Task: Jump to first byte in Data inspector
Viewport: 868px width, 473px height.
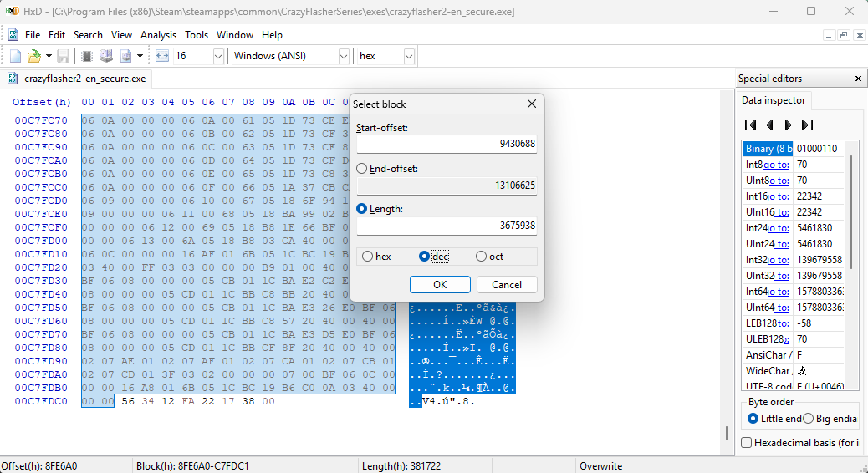Action: (x=750, y=125)
